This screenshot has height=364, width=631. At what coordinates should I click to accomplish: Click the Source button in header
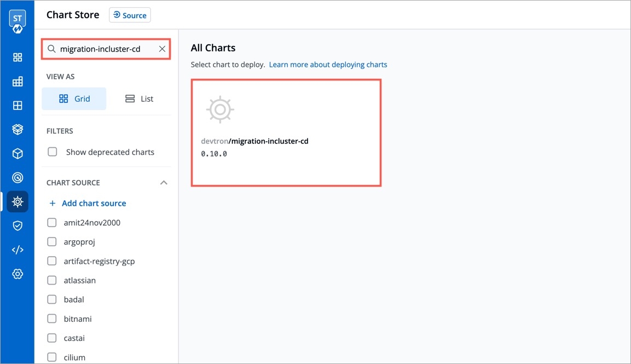(x=130, y=15)
